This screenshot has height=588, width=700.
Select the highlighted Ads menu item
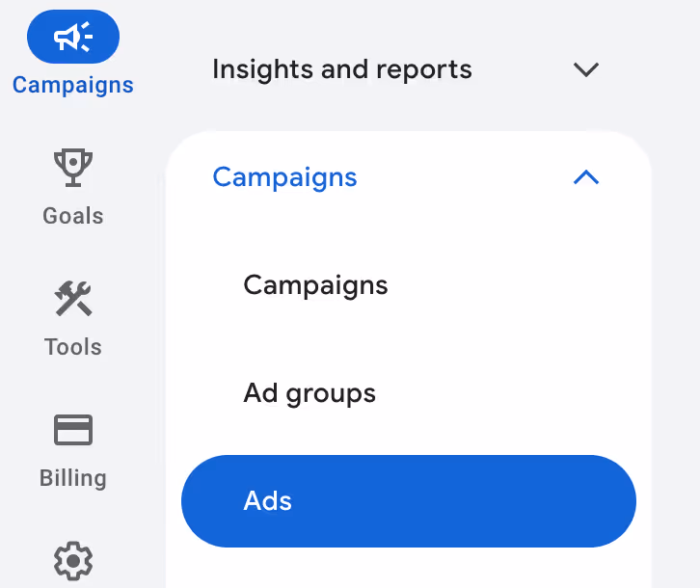click(409, 501)
